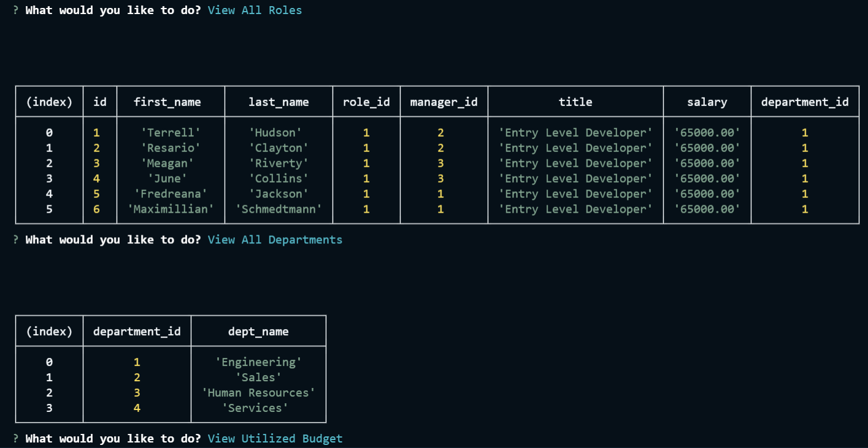Select the 'View All Departments' option
868x448 pixels.
[274, 240]
